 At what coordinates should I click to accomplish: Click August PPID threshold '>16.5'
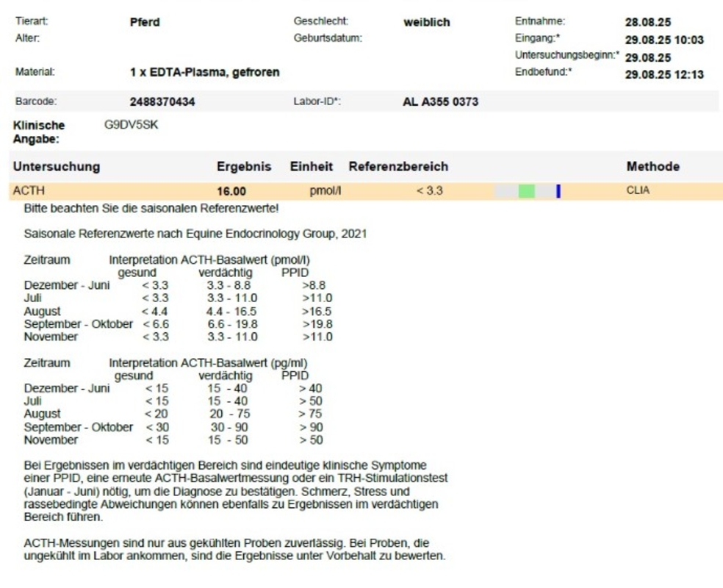coord(317,312)
